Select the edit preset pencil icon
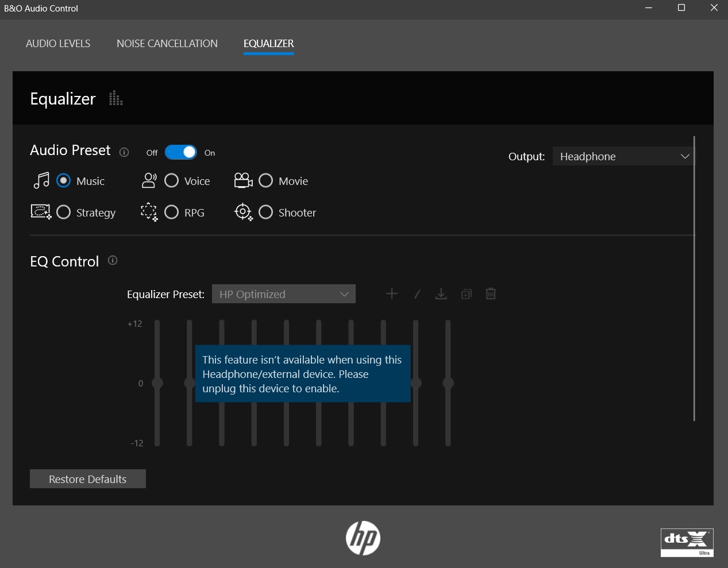This screenshot has height=568, width=728. 417,293
